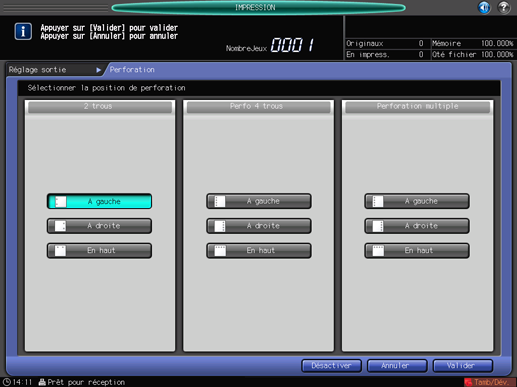Image resolution: width=517 pixels, height=387 pixels.
Task: Click the Prêt pour réception status text
Action: pos(86,382)
